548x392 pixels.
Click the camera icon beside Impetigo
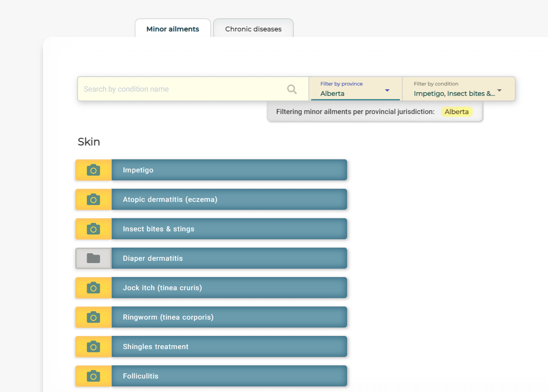tap(93, 170)
